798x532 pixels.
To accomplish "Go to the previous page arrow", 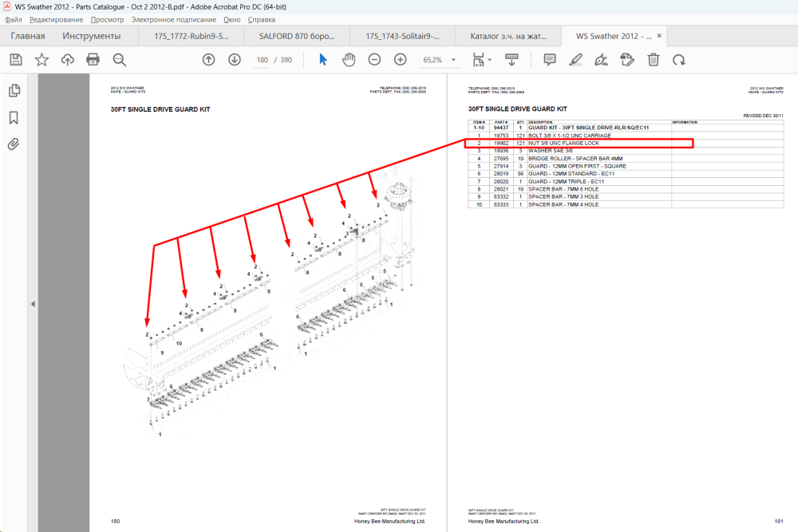I will point(208,60).
